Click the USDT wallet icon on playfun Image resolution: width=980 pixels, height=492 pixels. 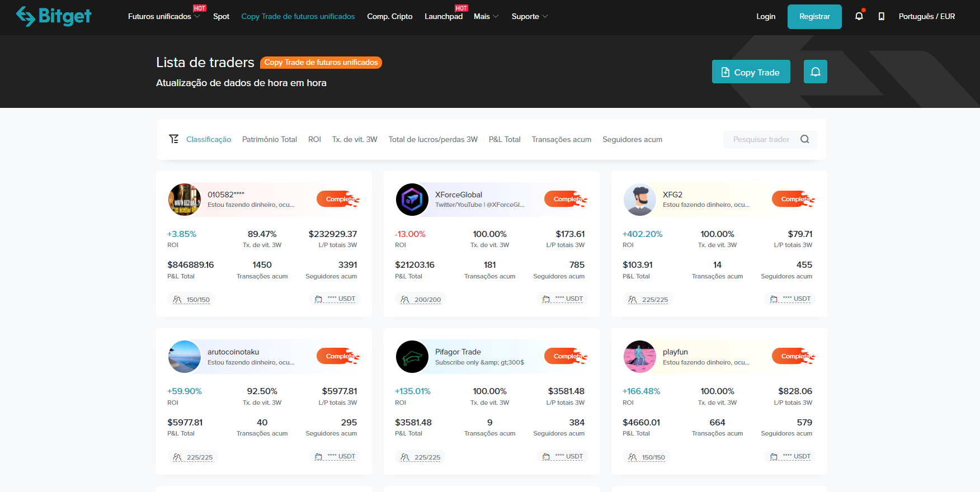click(774, 457)
